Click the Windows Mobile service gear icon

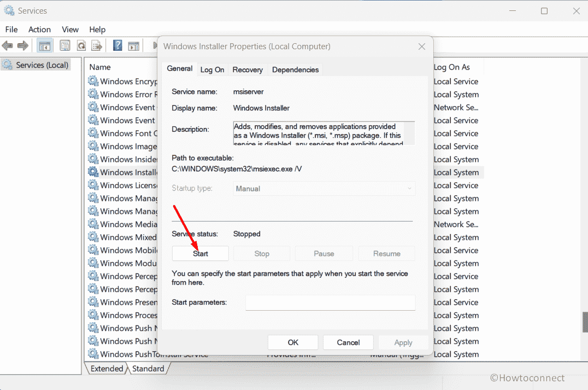93,250
